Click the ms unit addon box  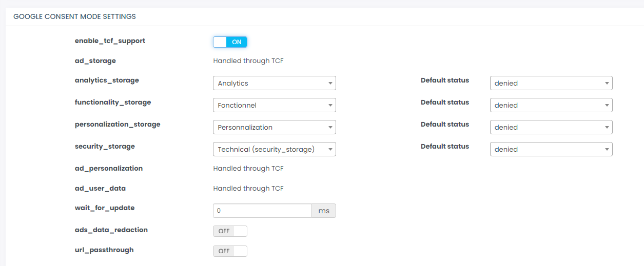point(324,211)
